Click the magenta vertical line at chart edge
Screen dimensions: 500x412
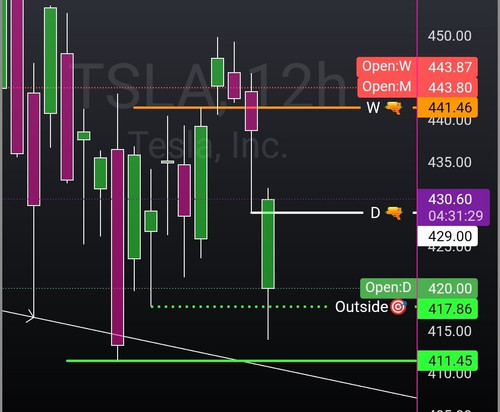click(x=417, y=206)
